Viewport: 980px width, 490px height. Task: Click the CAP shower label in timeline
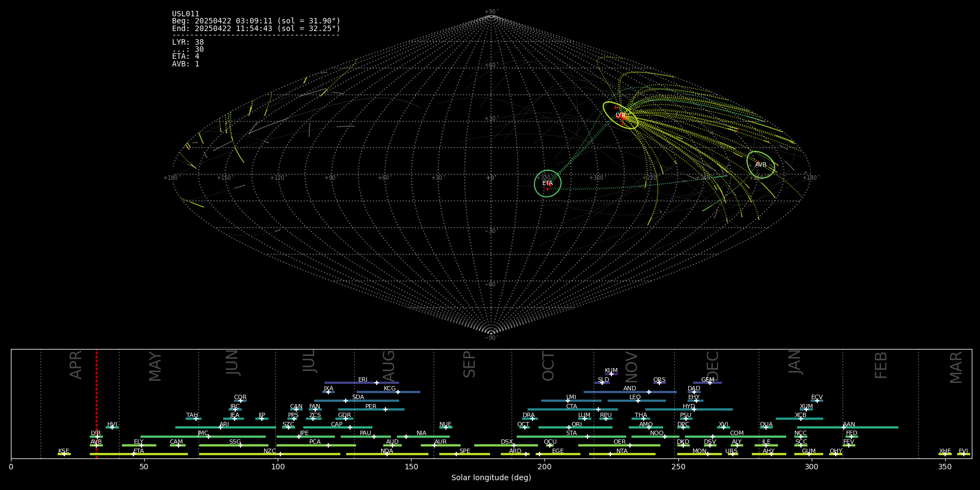click(x=337, y=425)
